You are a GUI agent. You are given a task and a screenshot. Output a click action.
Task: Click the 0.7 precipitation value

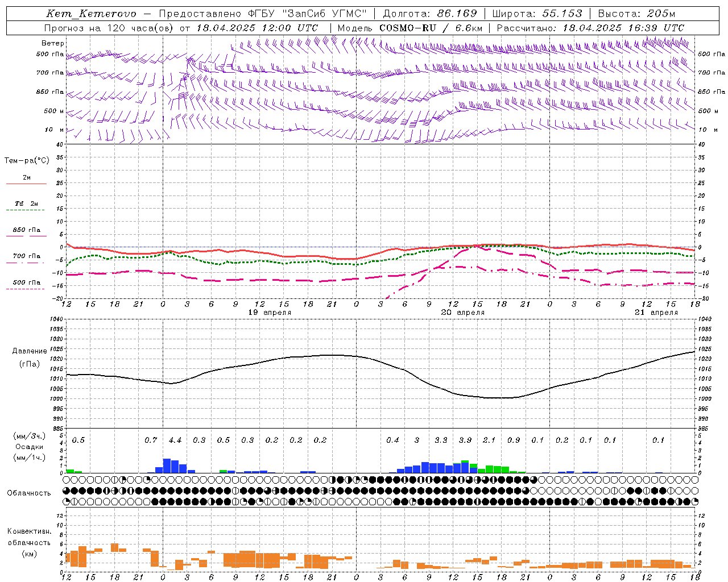point(151,440)
